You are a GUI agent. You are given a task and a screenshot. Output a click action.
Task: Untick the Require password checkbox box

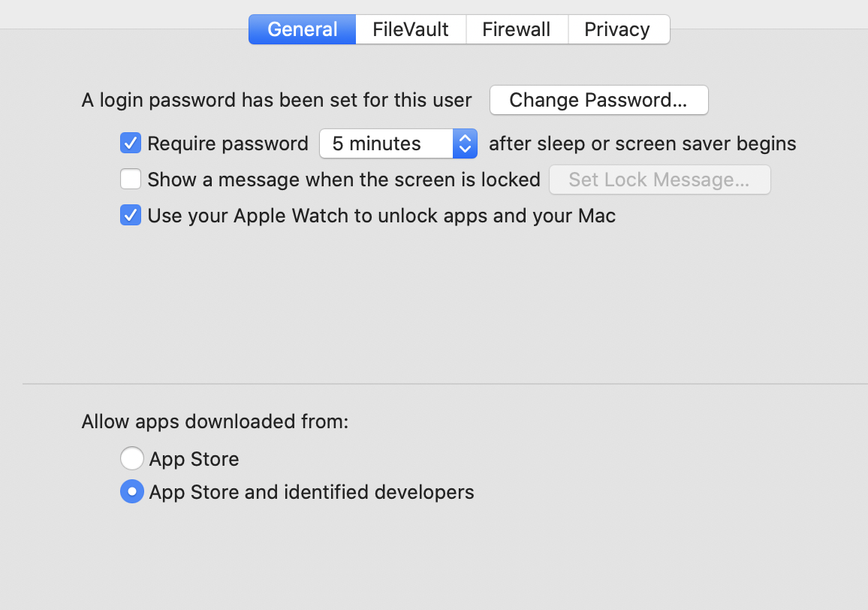[131, 143]
